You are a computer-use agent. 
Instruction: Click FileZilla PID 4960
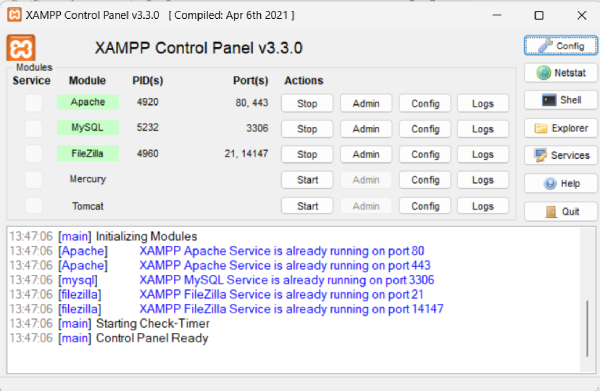tap(148, 153)
